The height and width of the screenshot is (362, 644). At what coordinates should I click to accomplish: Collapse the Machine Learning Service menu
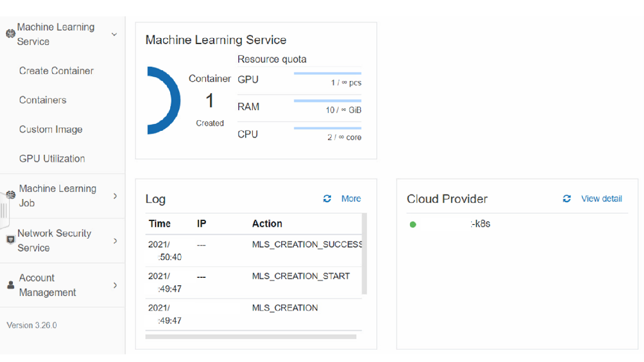[114, 34]
